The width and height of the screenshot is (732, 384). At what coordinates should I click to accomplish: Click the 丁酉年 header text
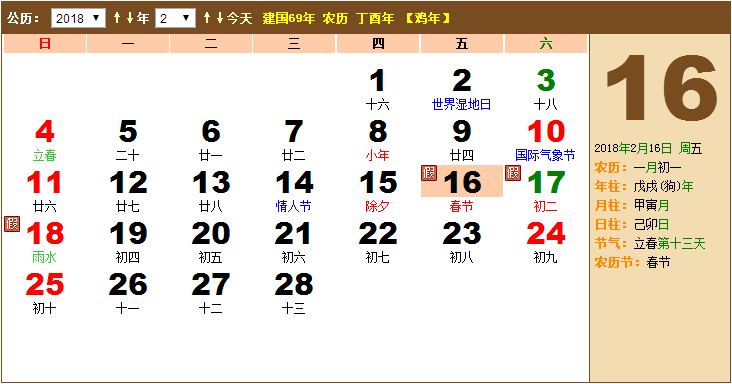(375, 18)
